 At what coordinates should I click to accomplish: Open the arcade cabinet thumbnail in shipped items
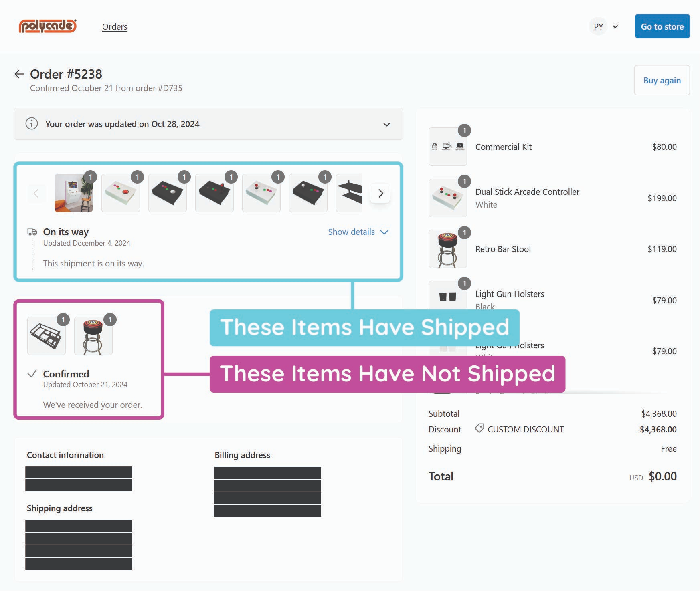[x=74, y=193]
